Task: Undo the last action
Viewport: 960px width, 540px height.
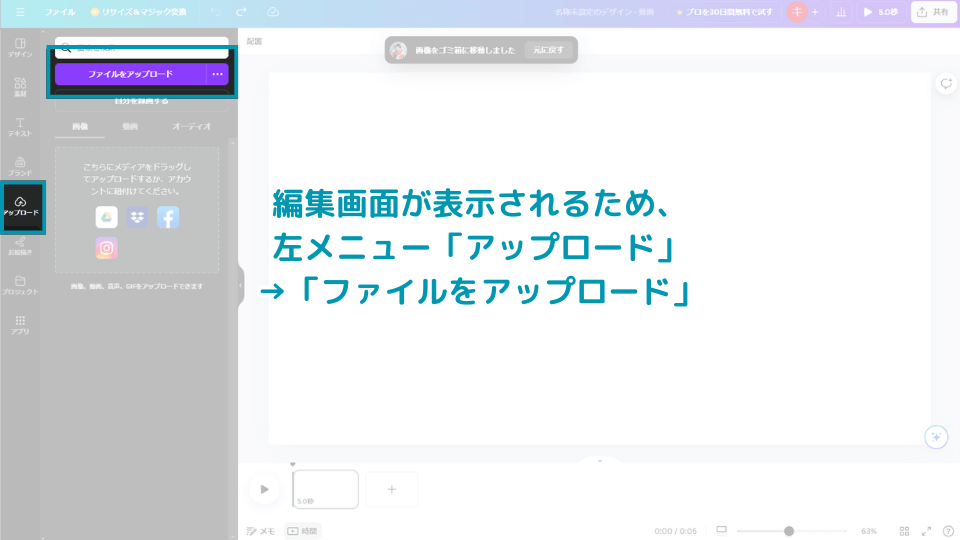Action: pos(216,12)
